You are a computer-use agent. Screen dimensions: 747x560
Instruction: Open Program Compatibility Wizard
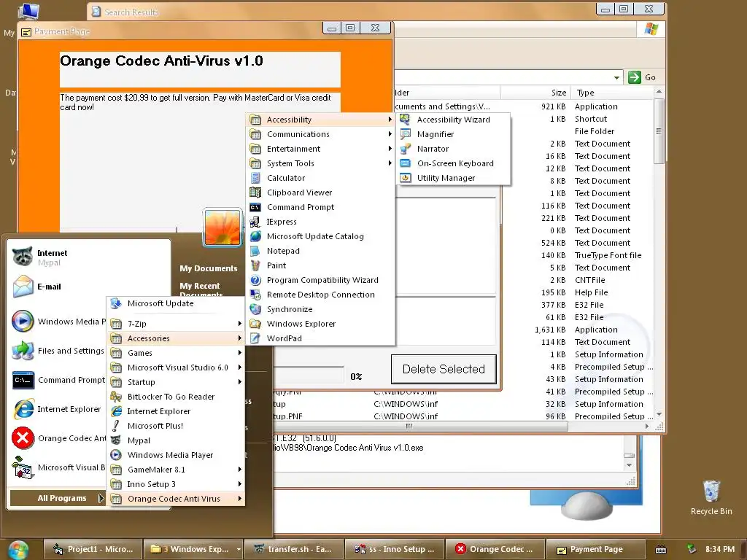click(x=321, y=280)
